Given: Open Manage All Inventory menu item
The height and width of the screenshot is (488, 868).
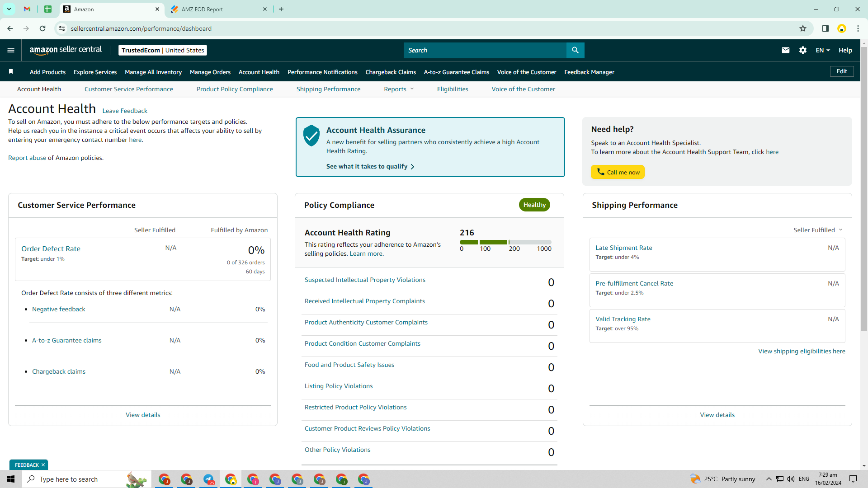Looking at the screenshot, I should 153,72.
